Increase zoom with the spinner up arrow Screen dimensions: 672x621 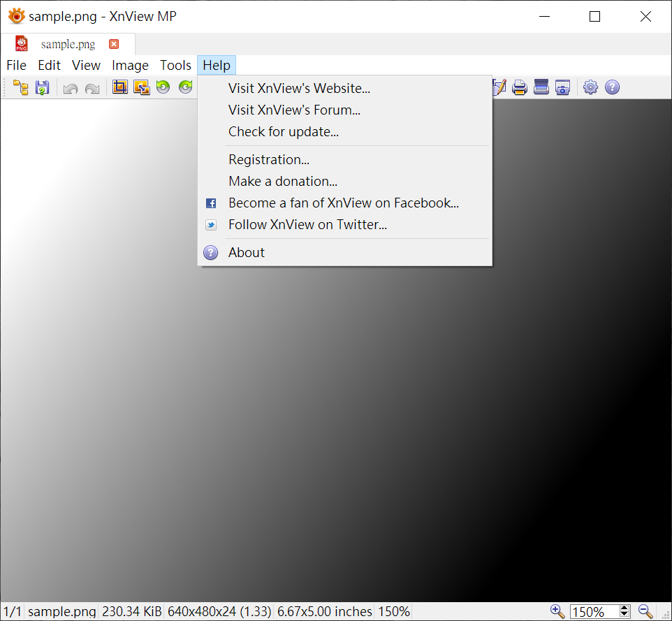click(x=624, y=608)
